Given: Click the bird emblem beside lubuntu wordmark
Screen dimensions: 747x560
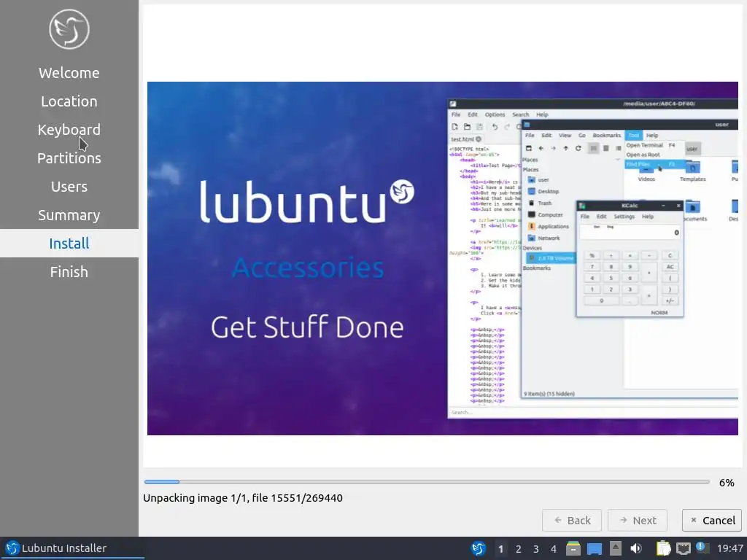Looking at the screenshot, I should (402, 192).
